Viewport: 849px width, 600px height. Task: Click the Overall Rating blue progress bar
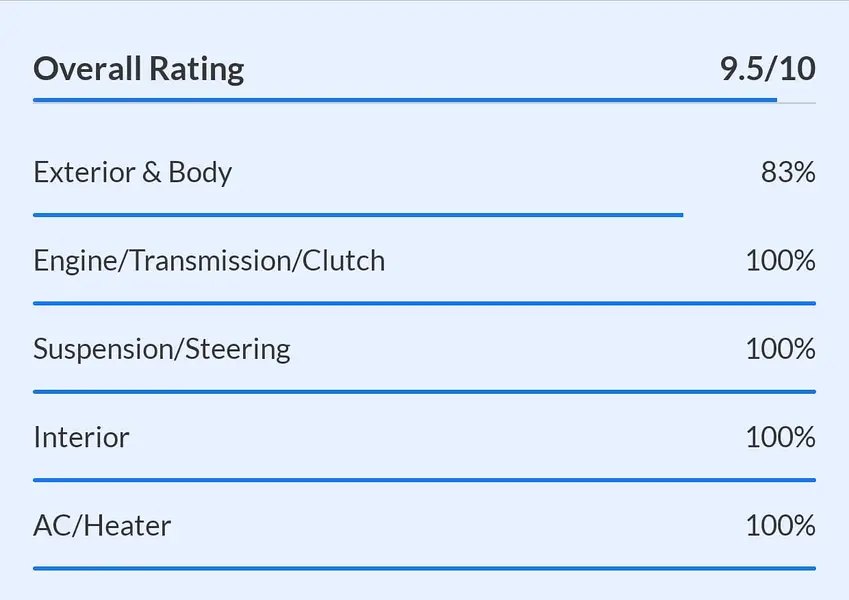point(404,100)
